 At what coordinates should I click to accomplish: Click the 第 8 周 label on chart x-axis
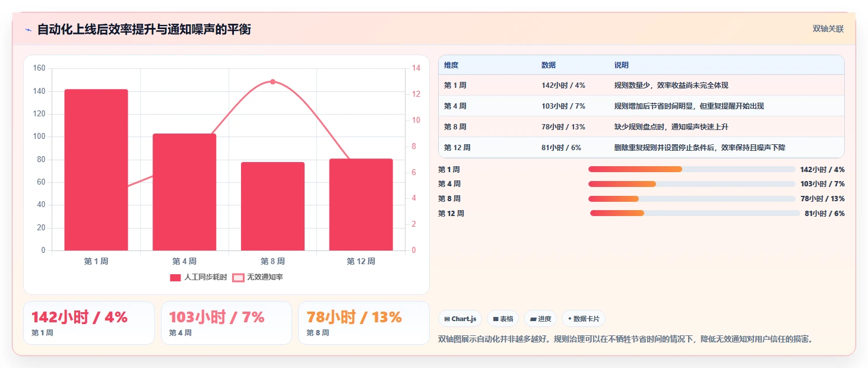pyautogui.click(x=273, y=261)
